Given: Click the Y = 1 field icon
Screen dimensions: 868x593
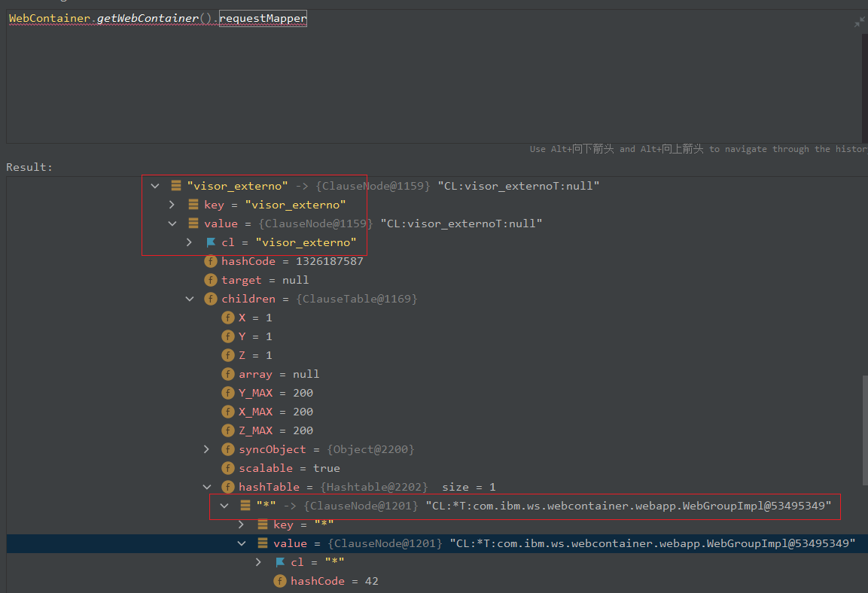Looking at the screenshot, I should (227, 336).
